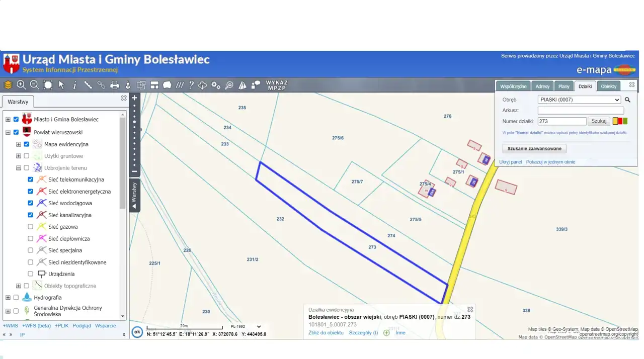Open the help question mark icon
Image resolution: width=644 pixels, height=359 pixels.
(x=191, y=85)
